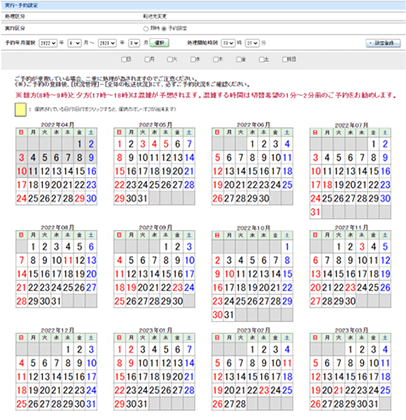Click the yellow selected-date legend swatch
The image size is (406, 420).
point(20,110)
